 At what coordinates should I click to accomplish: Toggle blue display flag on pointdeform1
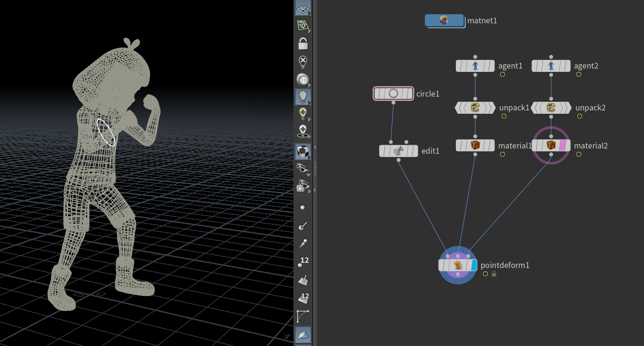pyautogui.click(x=474, y=265)
